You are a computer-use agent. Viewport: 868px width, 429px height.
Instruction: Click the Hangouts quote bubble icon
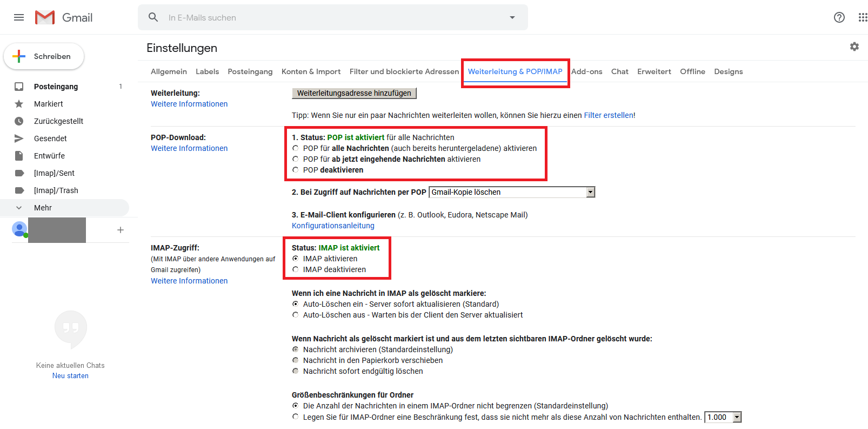click(x=70, y=329)
